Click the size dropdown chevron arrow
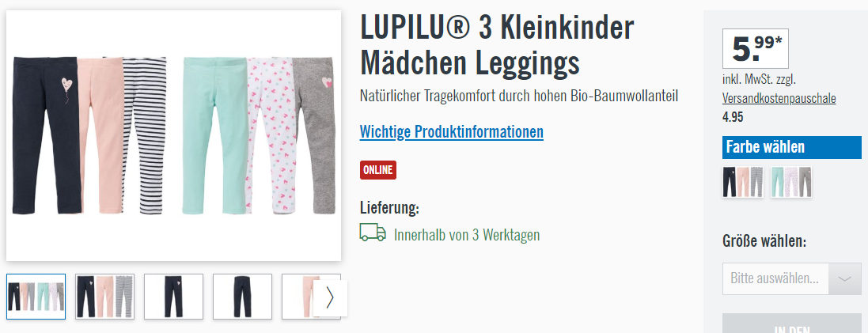 coord(845,278)
